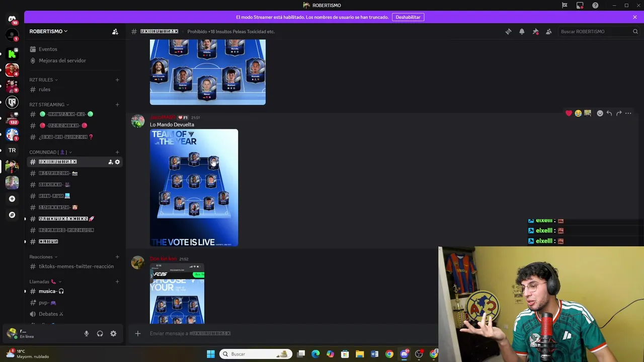
Task: Collapse the RZT RULES category
Action: coord(43,80)
